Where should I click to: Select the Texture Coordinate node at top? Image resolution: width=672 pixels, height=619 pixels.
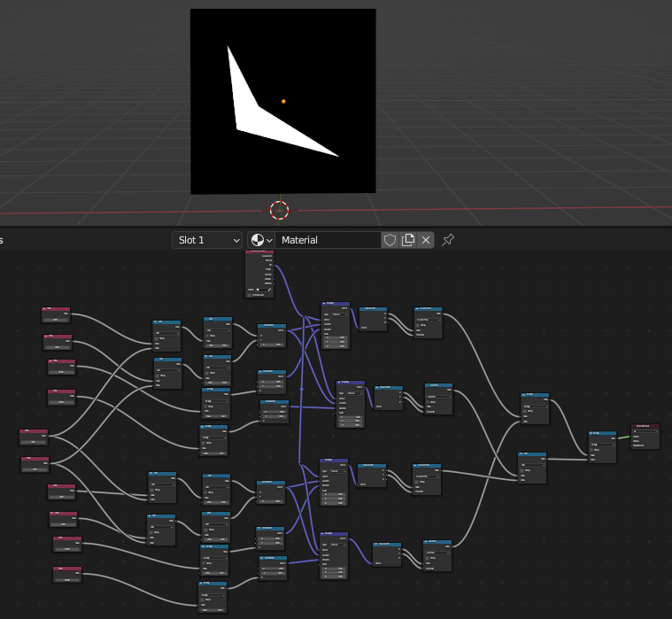[259, 253]
